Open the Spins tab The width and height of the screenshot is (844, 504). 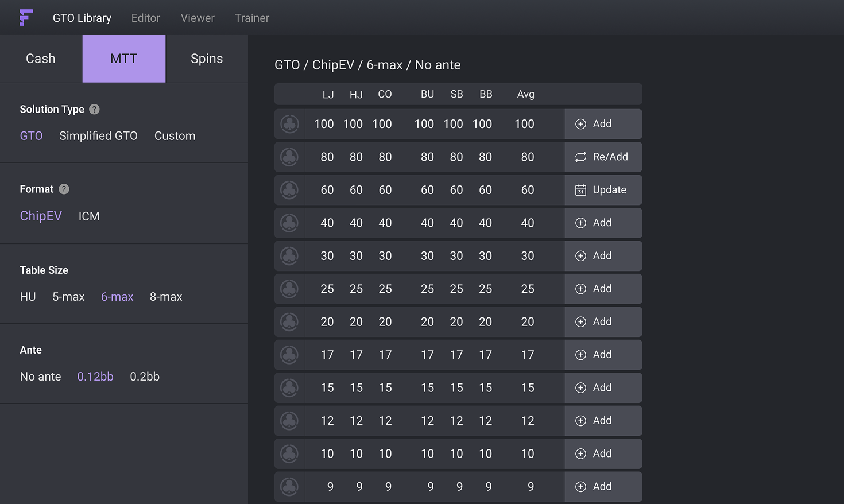coord(207,59)
